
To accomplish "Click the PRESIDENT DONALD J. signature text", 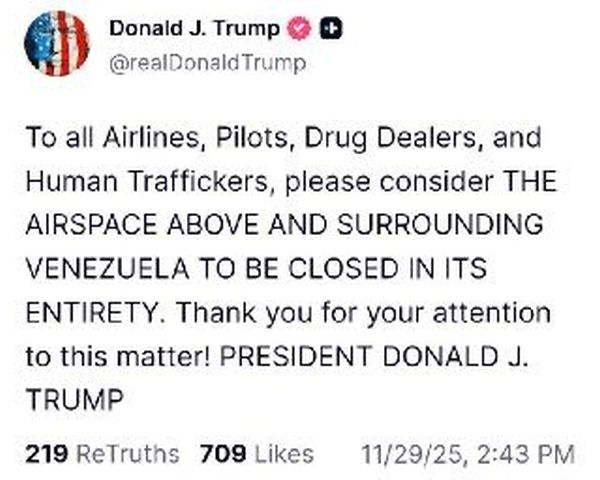I will pos(374,356).
